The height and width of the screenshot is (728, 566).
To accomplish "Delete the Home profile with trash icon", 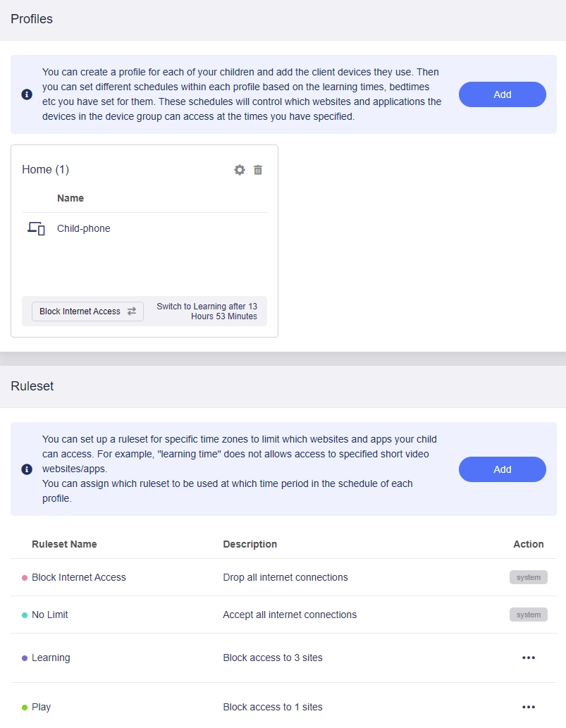I will click(x=258, y=170).
